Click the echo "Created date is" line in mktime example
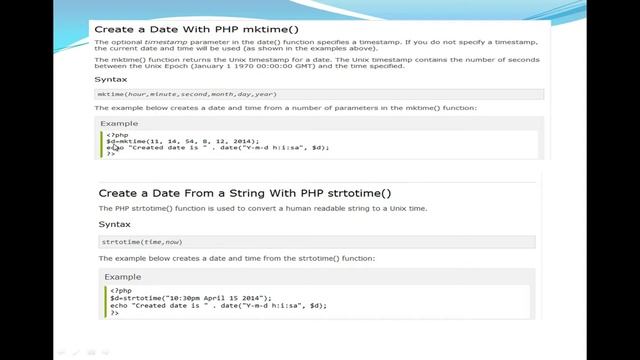The width and height of the screenshot is (640, 360). tap(218, 147)
